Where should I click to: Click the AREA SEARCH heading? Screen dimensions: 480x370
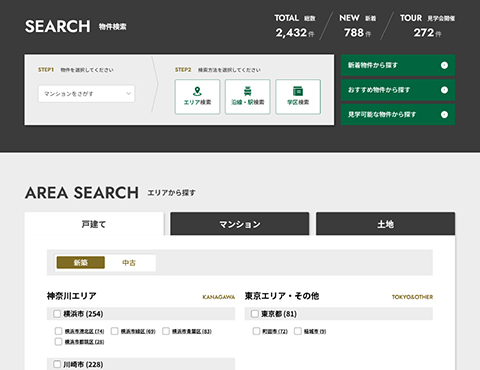[82, 193]
